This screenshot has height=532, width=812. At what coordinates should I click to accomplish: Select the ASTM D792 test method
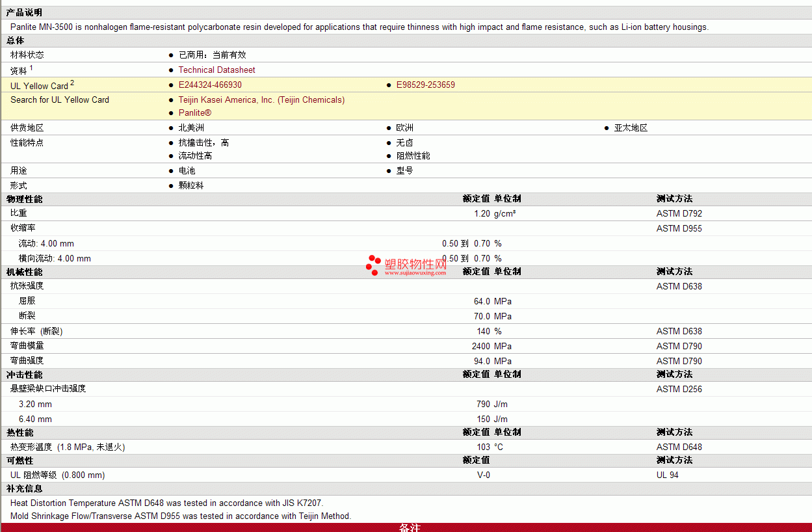pyautogui.click(x=679, y=213)
